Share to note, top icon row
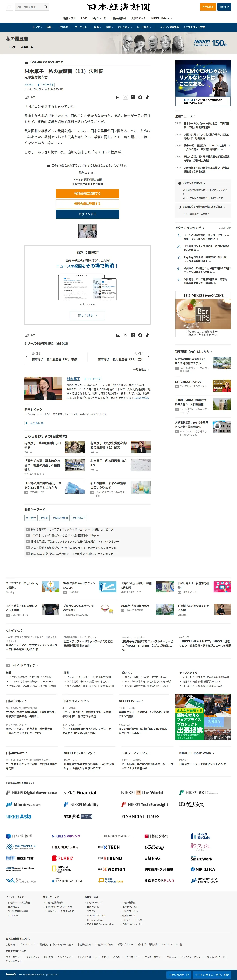Image resolution: width=237 pixels, height=980 pixels. pyautogui.click(x=125, y=97)
